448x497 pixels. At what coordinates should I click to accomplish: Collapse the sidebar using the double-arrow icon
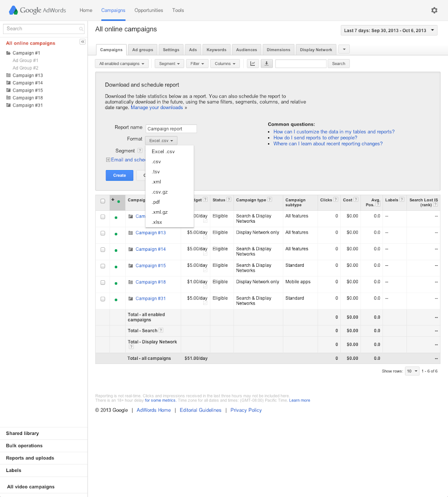(82, 42)
